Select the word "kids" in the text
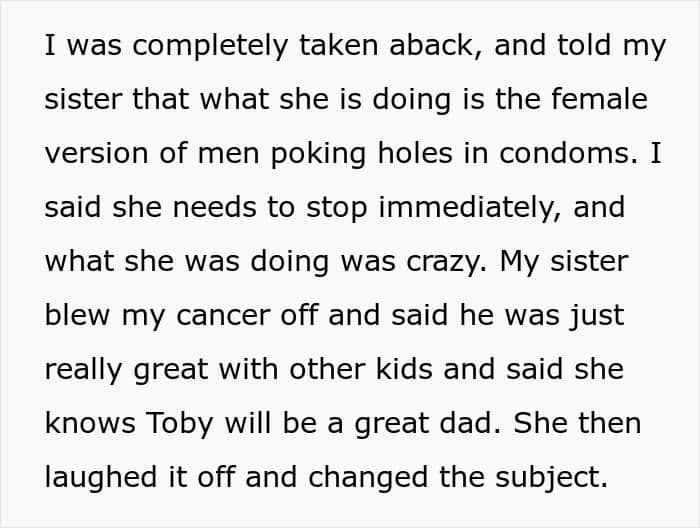 pyautogui.click(x=404, y=369)
